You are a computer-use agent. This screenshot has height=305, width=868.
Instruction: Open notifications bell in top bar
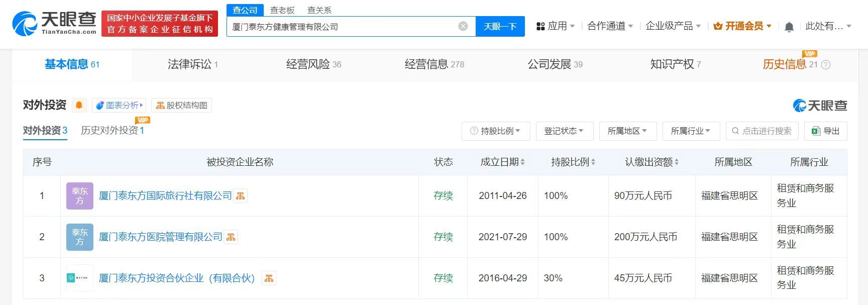click(x=789, y=27)
